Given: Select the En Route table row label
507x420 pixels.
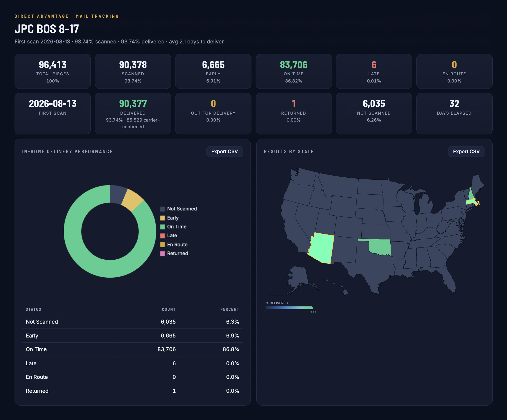Looking at the screenshot, I should click(x=37, y=377).
